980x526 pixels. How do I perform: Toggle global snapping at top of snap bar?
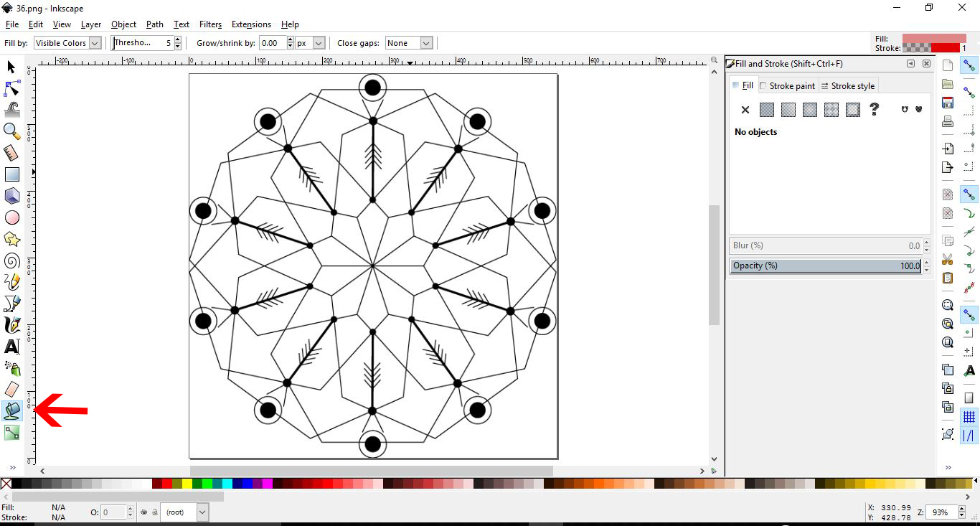969,65
